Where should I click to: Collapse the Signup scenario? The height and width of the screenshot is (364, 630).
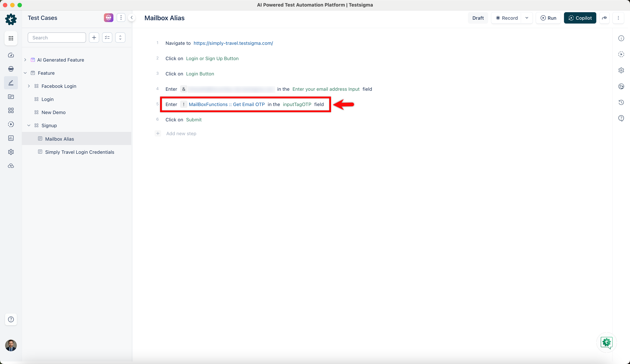click(x=29, y=125)
